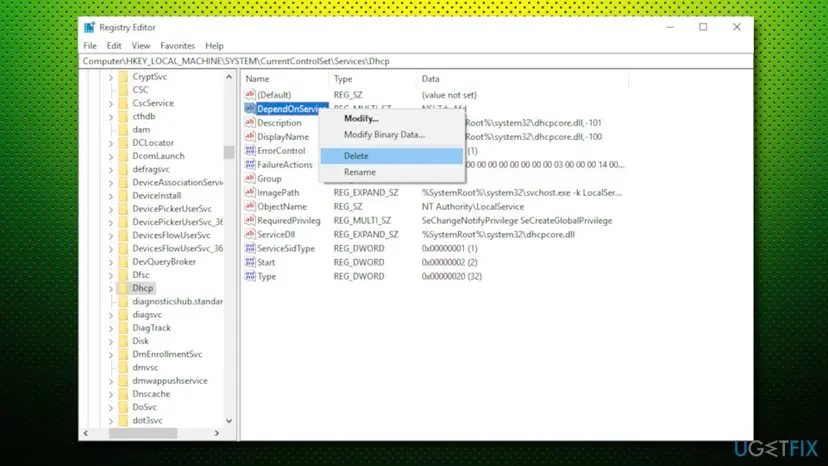The height and width of the screenshot is (466, 828).
Task: Choose Modify Binary Data... in context menu
Action: tap(392, 135)
